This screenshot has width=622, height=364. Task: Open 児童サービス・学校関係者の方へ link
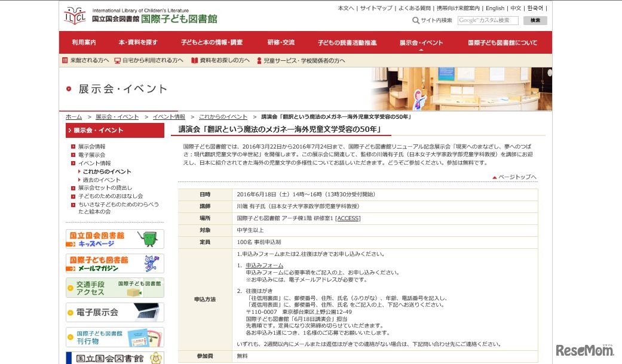point(304,61)
